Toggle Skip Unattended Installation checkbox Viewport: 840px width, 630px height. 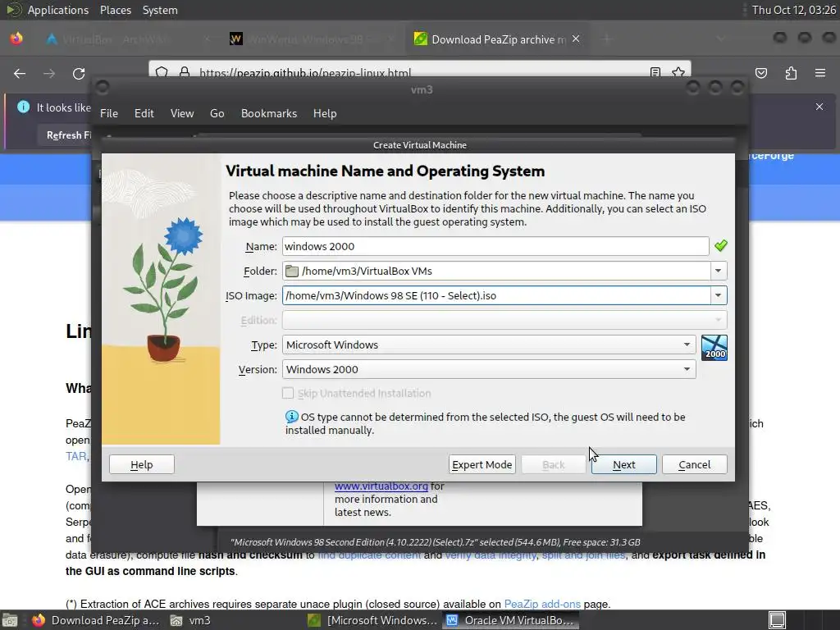pyautogui.click(x=288, y=393)
